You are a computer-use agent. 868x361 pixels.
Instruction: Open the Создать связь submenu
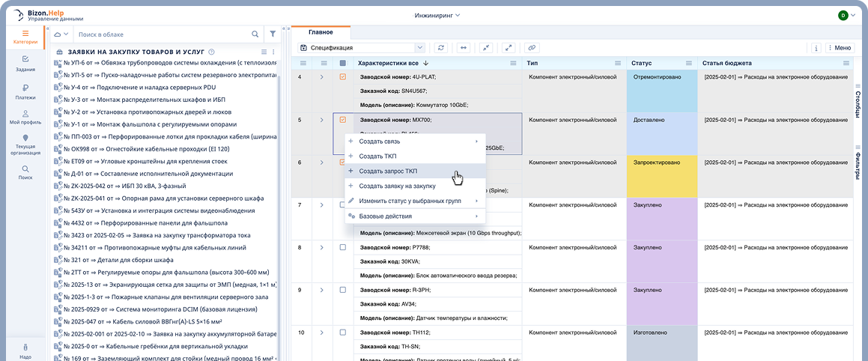click(415, 142)
